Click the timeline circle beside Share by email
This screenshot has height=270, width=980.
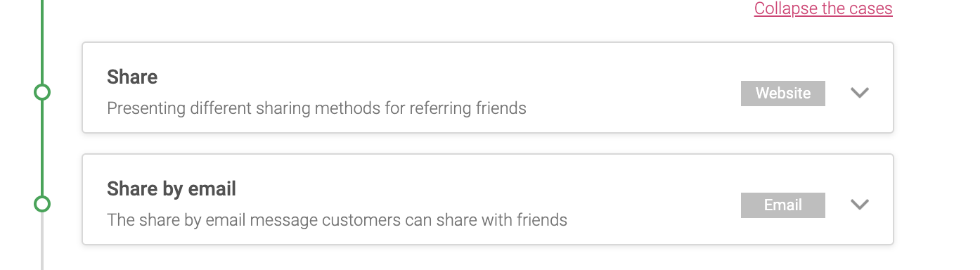(42, 204)
